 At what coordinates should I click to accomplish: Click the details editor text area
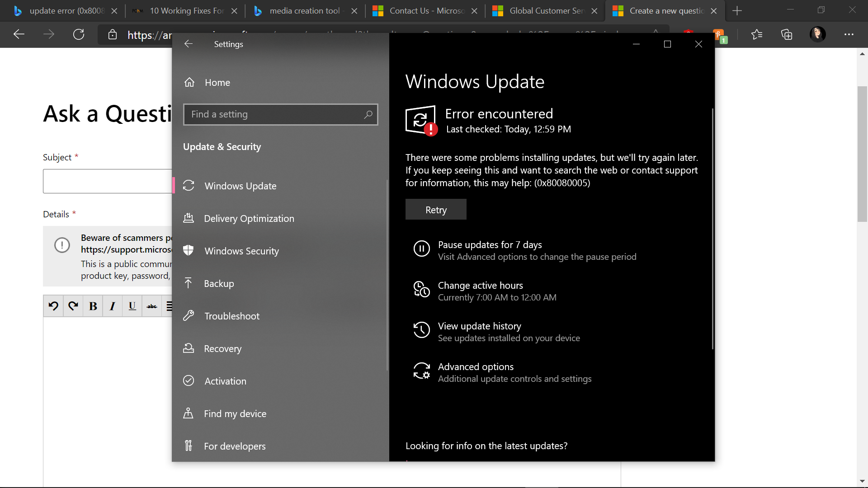click(x=108, y=402)
